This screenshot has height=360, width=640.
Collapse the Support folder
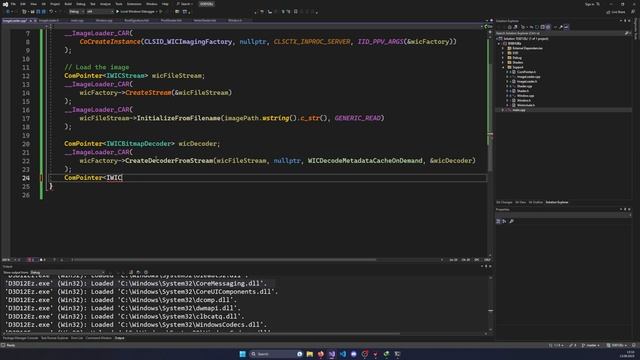503,67
